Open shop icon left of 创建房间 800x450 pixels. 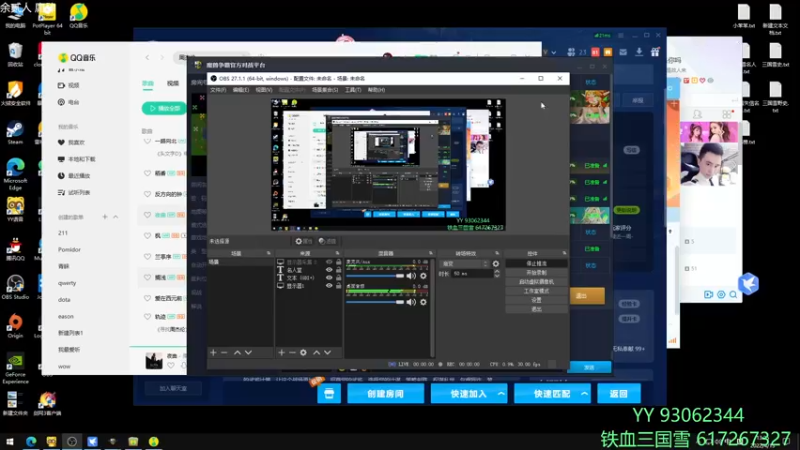click(329, 393)
